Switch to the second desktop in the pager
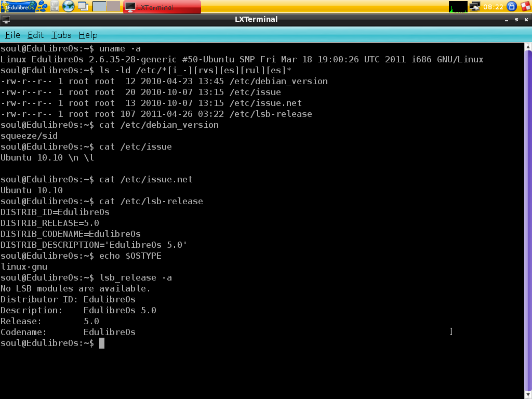Screen dimensions: 532x399 [x=113, y=6]
